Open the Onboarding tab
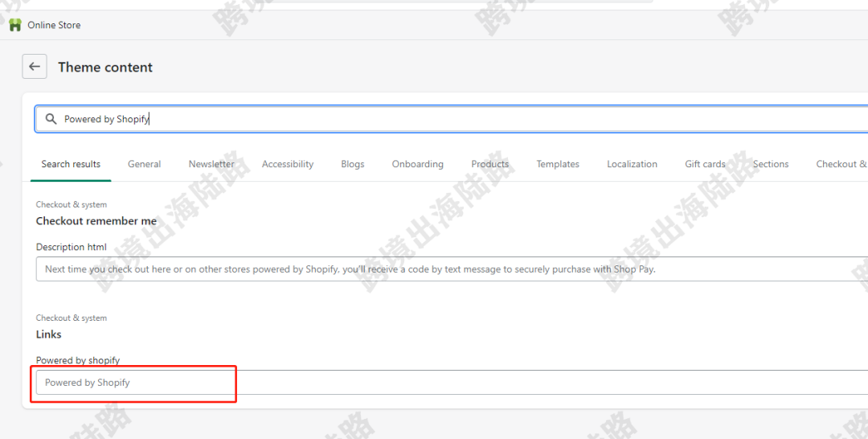 click(418, 164)
